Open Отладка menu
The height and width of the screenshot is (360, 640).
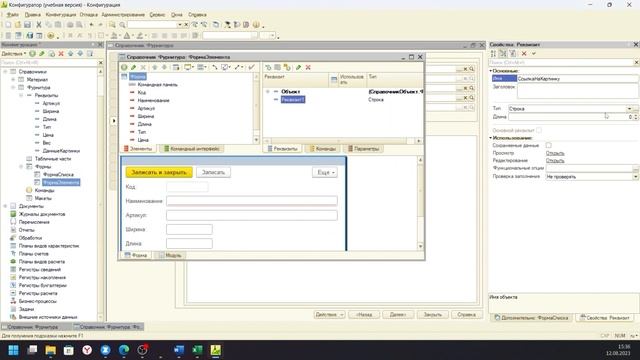(x=88, y=15)
